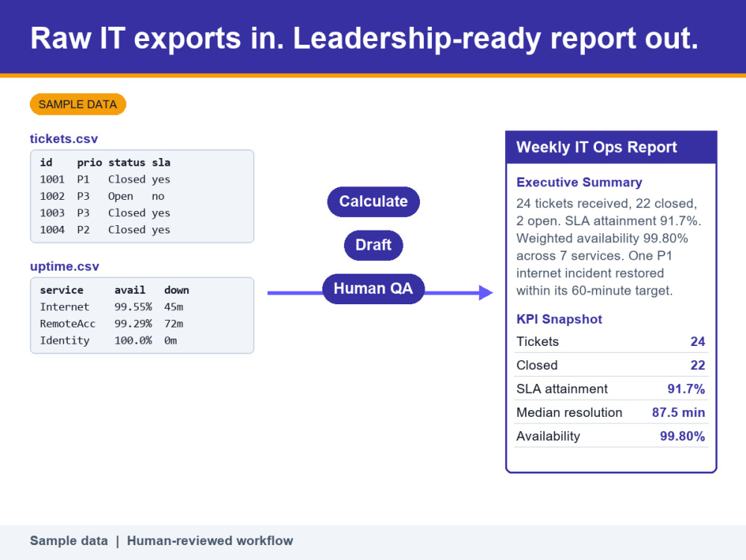Image resolution: width=746 pixels, height=560 pixels.
Task: Select the Internet 99.55% uptime row
Action: coord(111,306)
